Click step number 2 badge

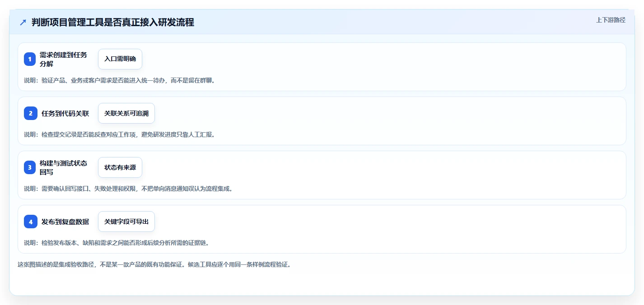31,113
